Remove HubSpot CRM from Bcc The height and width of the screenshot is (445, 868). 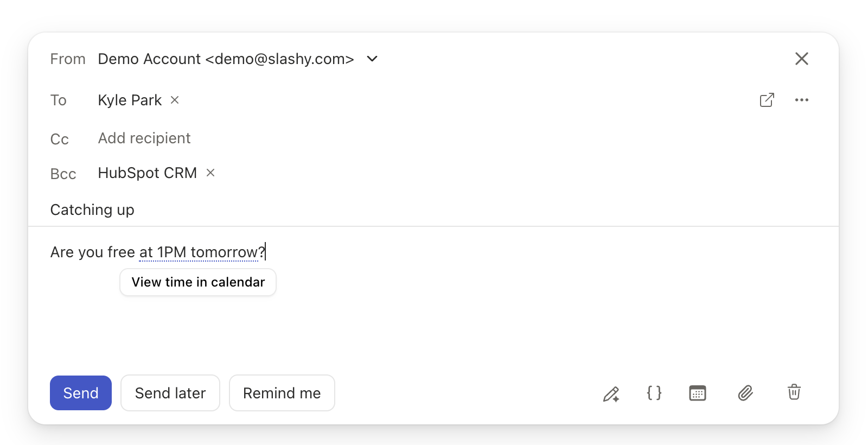[210, 173]
